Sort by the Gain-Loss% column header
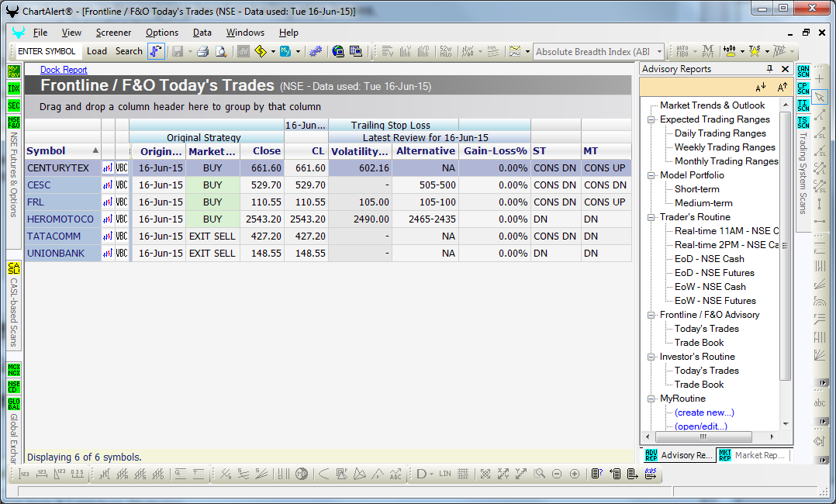 495,151
